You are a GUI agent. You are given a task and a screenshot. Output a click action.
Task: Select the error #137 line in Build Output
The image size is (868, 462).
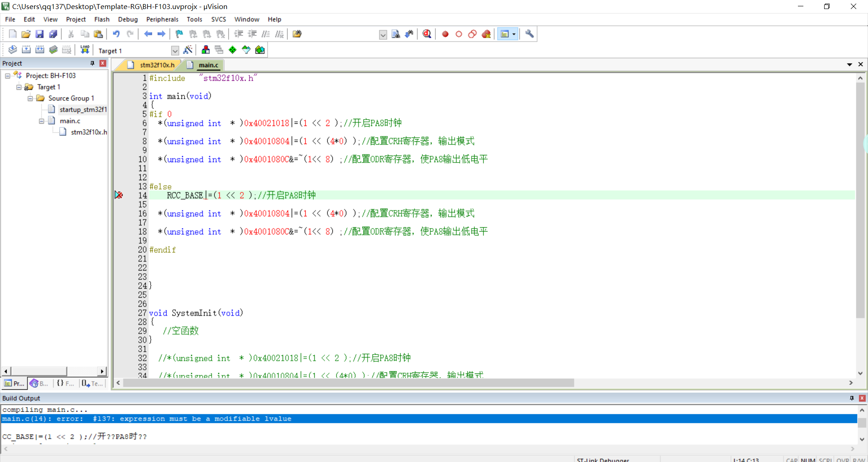coord(147,419)
